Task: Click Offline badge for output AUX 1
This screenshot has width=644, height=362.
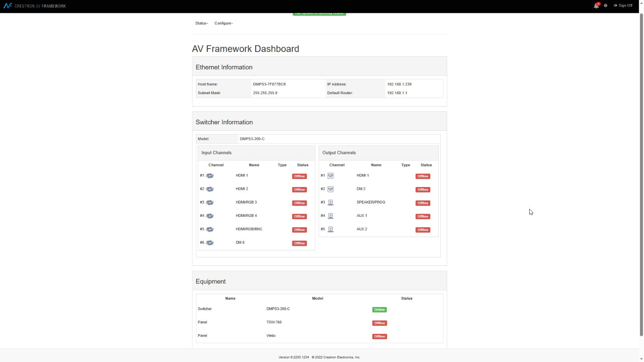Action: [423, 216]
